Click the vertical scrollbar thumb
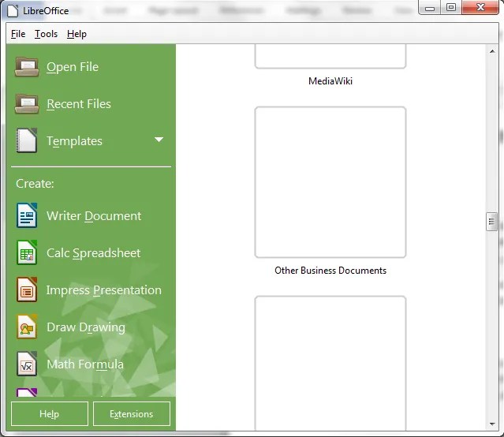This screenshot has width=504, height=437. 491,221
